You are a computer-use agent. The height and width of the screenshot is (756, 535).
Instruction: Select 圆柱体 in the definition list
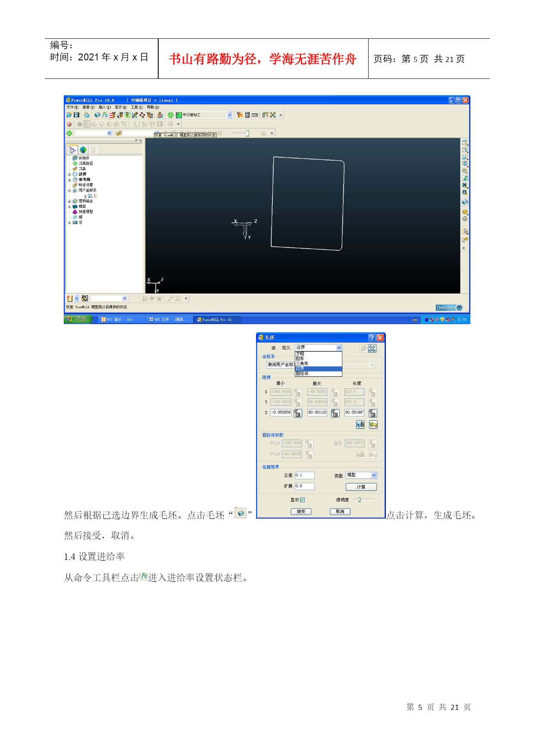(318, 374)
